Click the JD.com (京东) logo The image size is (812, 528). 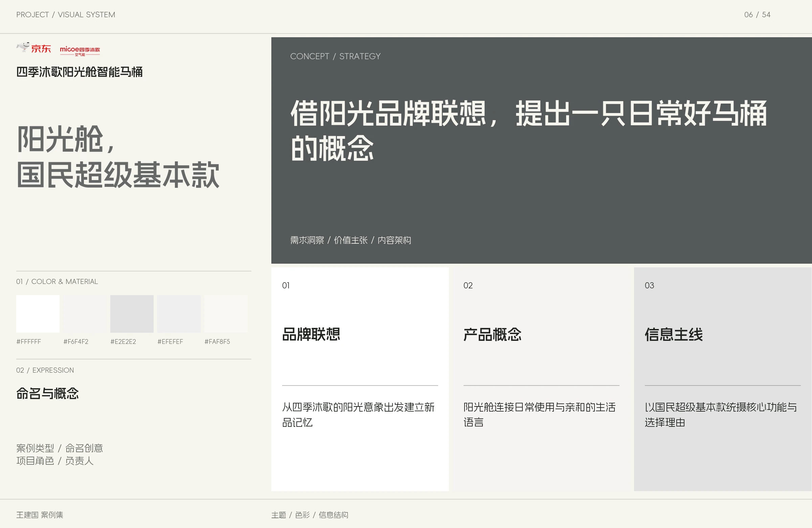[x=34, y=48]
